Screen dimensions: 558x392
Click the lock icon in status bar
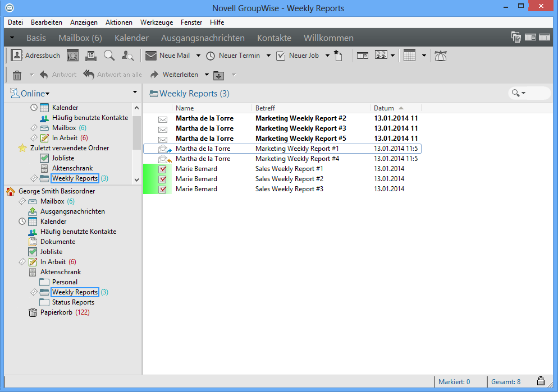(x=541, y=381)
